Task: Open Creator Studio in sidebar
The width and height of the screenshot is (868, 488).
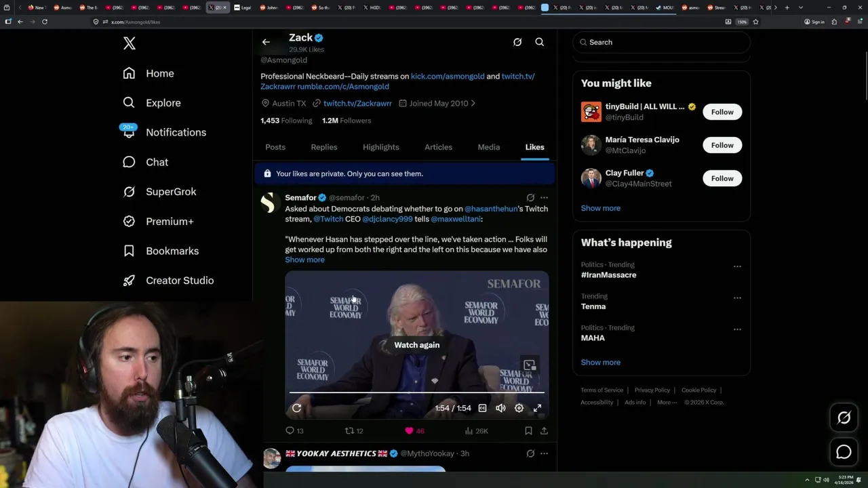Action: pyautogui.click(x=168, y=281)
